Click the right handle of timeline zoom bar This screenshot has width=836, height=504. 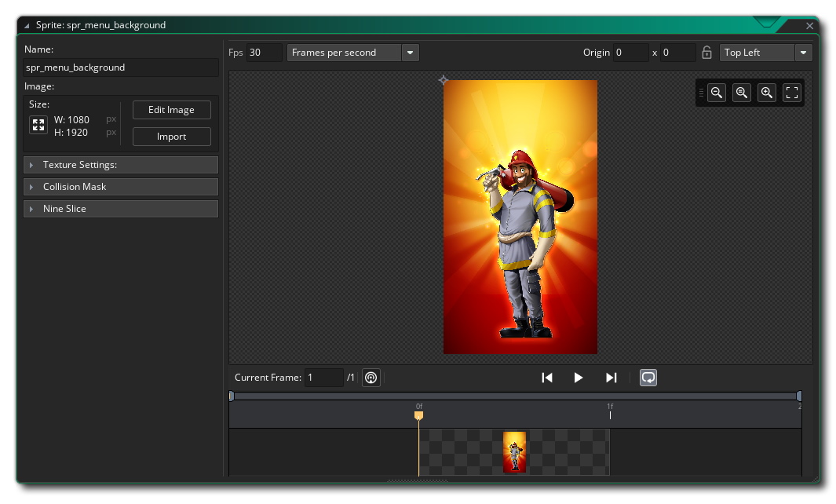tap(798, 396)
